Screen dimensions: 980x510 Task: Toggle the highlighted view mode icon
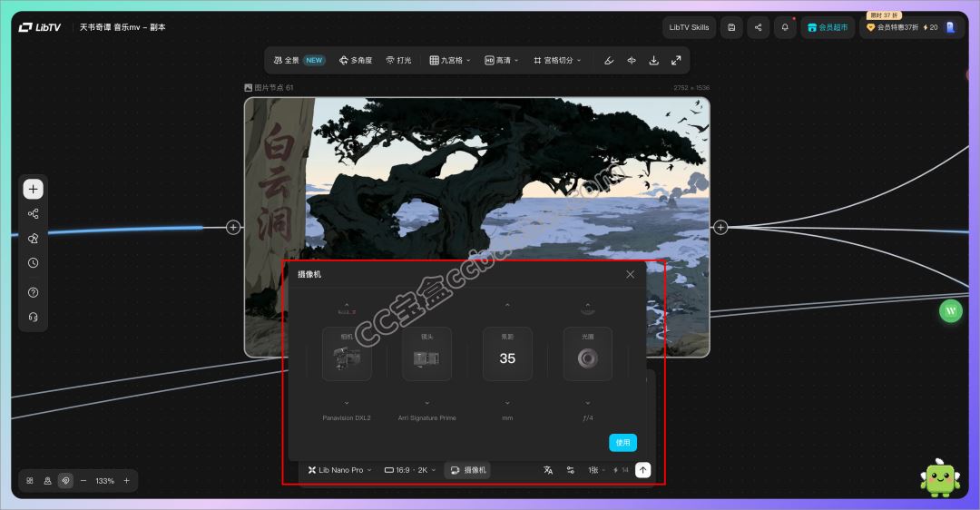pos(65,481)
